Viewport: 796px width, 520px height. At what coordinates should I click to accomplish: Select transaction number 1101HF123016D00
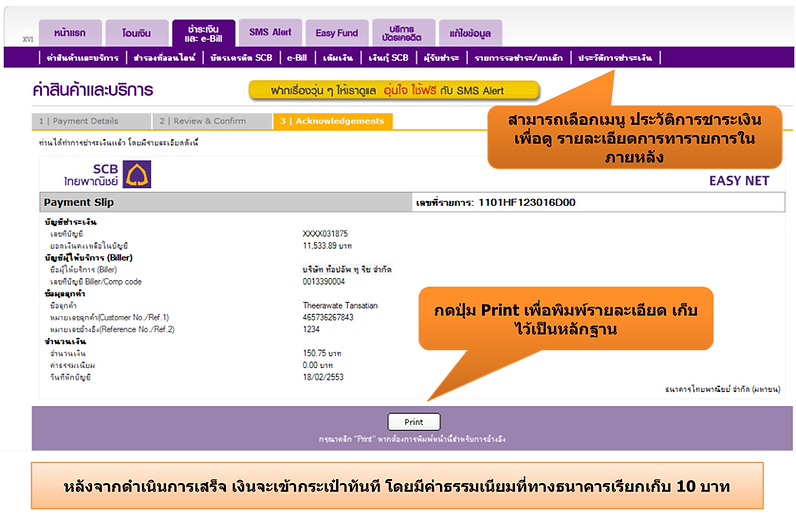[x=527, y=202]
